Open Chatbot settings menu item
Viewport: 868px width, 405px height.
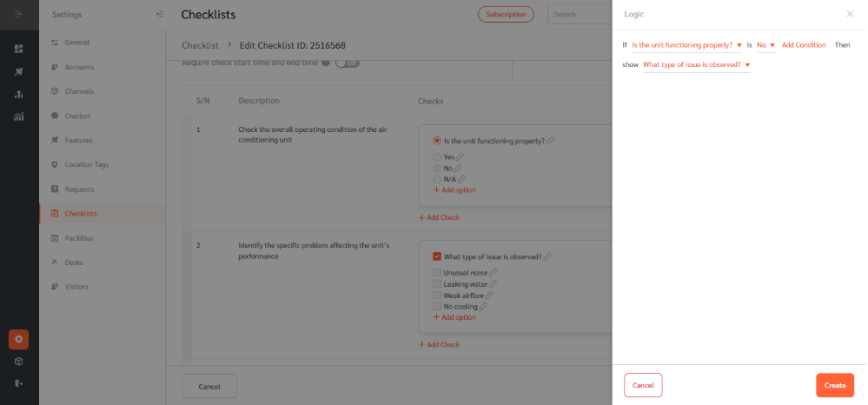coord(103,116)
